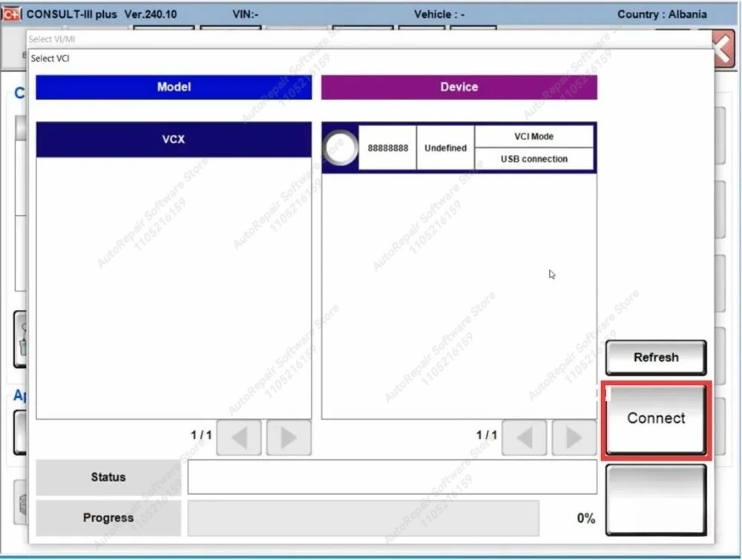Toggle USB connection for the device

[x=533, y=159]
